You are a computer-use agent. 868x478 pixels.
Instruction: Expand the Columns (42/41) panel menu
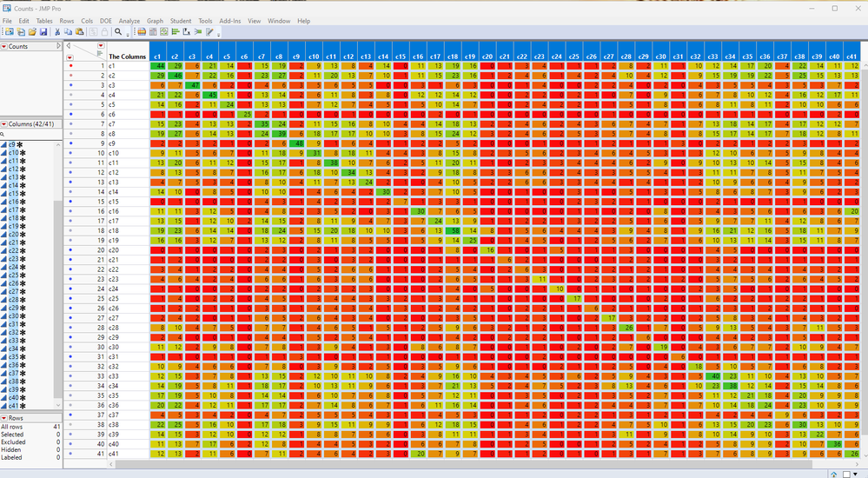point(3,124)
